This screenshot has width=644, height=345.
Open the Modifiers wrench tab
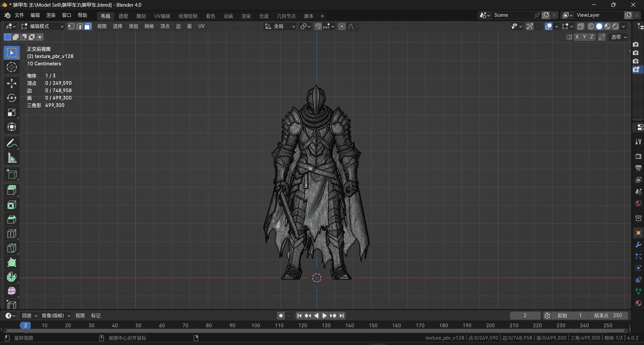click(x=638, y=245)
